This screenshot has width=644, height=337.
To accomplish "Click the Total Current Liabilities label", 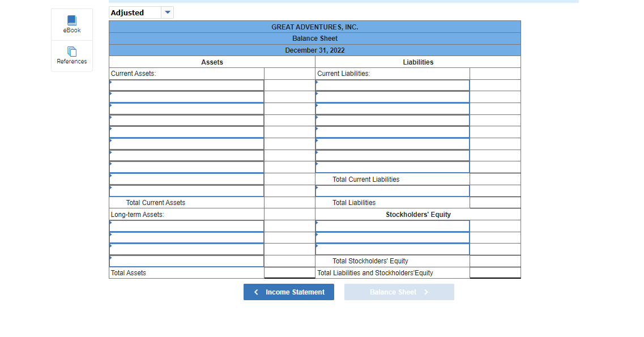I will (x=366, y=180).
